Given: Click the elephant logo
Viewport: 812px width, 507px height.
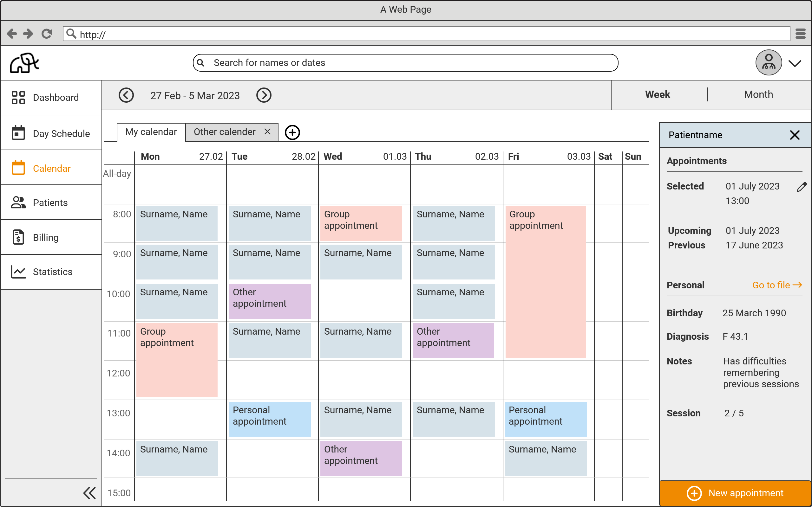Looking at the screenshot, I should (25, 62).
